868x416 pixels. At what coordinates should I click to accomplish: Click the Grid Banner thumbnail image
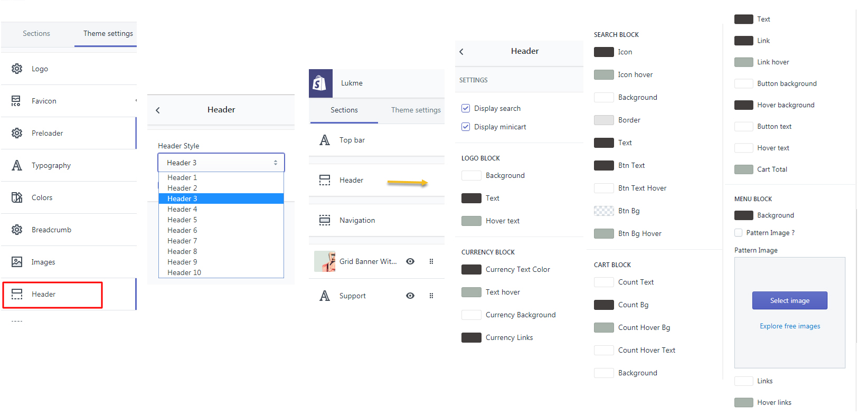(325, 261)
